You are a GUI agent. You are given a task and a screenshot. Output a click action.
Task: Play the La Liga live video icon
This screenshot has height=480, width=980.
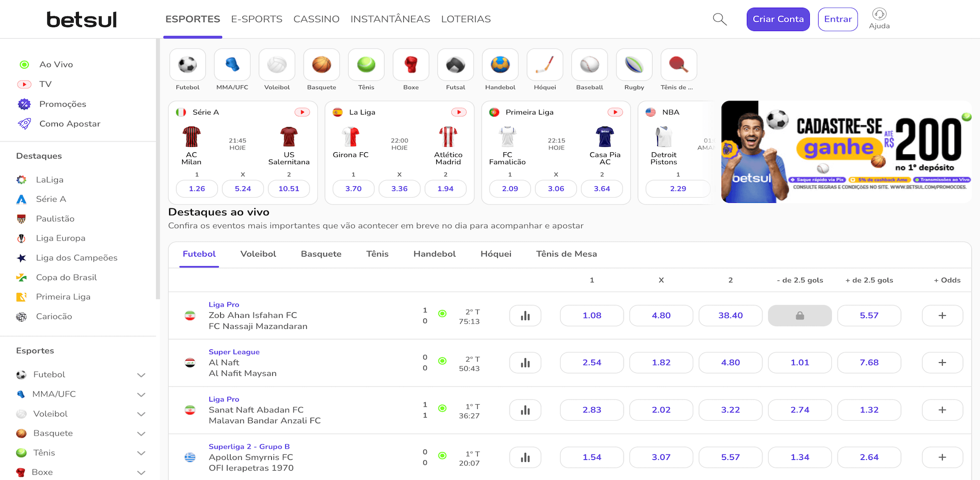(459, 113)
